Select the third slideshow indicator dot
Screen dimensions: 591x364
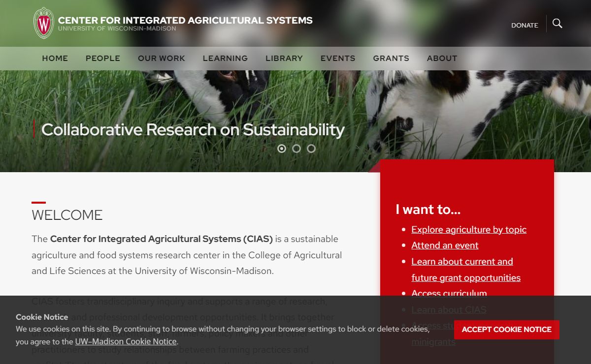click(x=311, y=149)
